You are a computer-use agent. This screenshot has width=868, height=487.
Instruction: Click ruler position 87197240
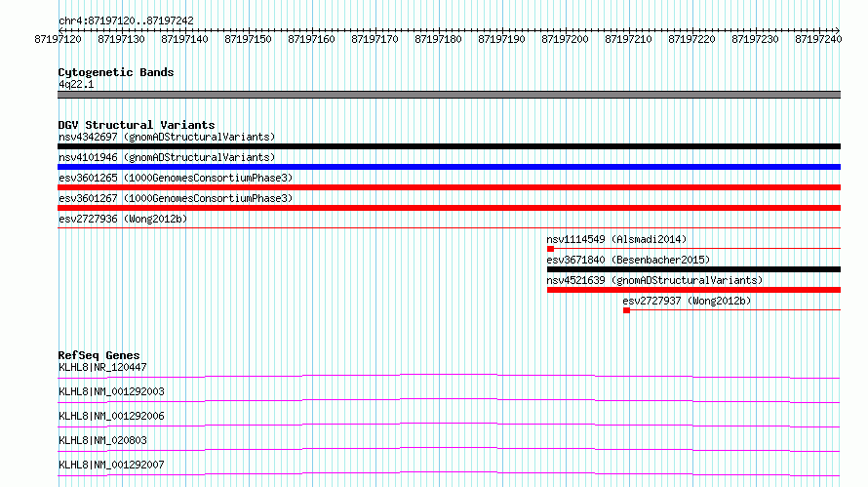[x=818, y=39]
